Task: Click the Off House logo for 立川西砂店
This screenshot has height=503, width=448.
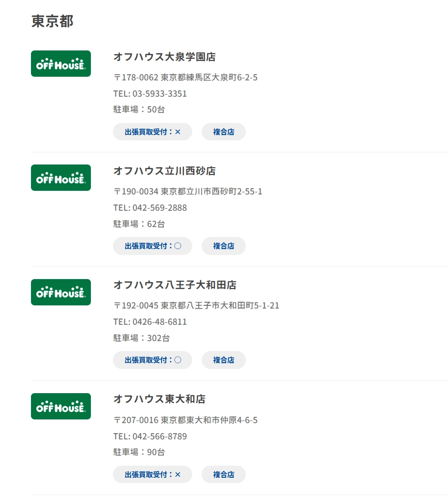Action: (x=61, y=178)
